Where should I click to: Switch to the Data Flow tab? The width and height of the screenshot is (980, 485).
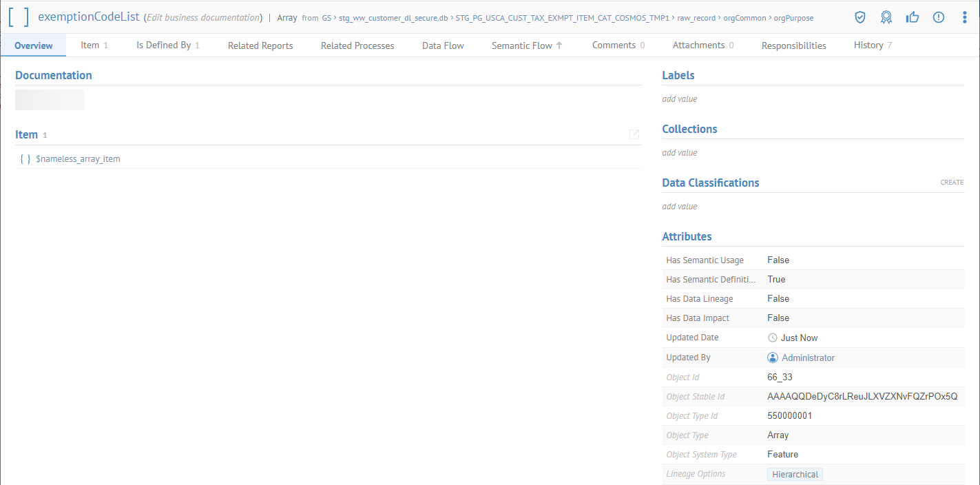coord(443,45)
